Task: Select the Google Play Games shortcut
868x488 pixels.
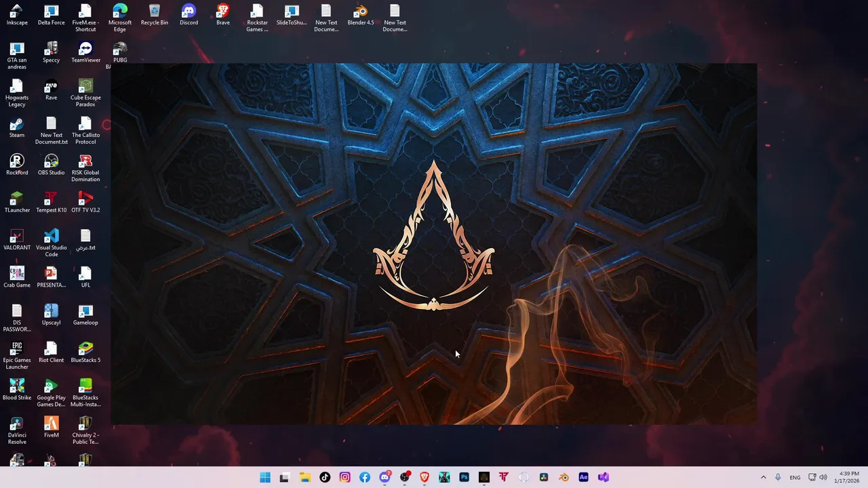Action: pyautogui.click(x=51, y=393)
